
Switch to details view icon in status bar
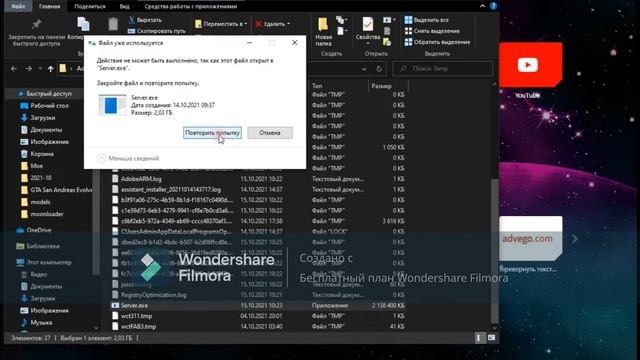coord(479,338)
